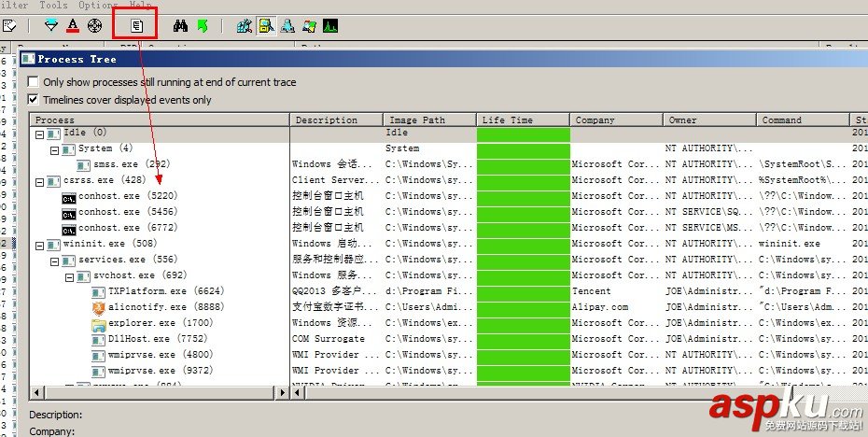868x437 pixels.
Task: Select explorer.exe (1700) in the tree
Action: click(x=161, y=323)
